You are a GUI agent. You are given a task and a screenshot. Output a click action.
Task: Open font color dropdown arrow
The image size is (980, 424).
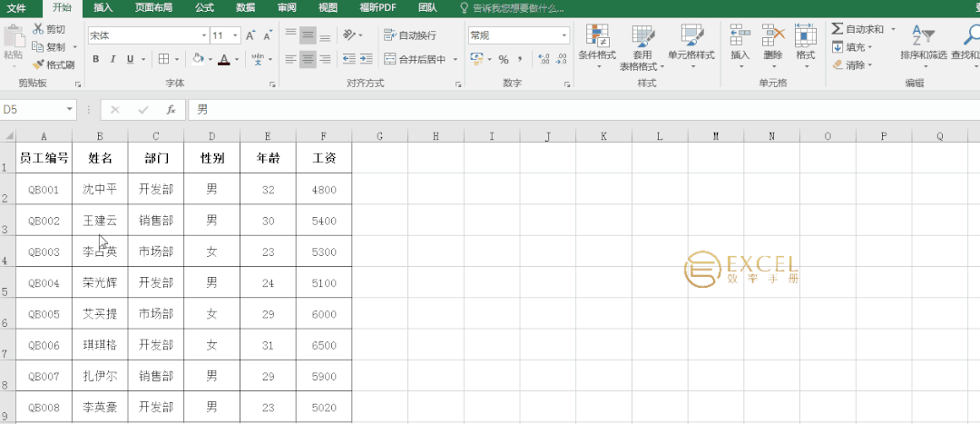pyautogui.click(x=237, y=59)
